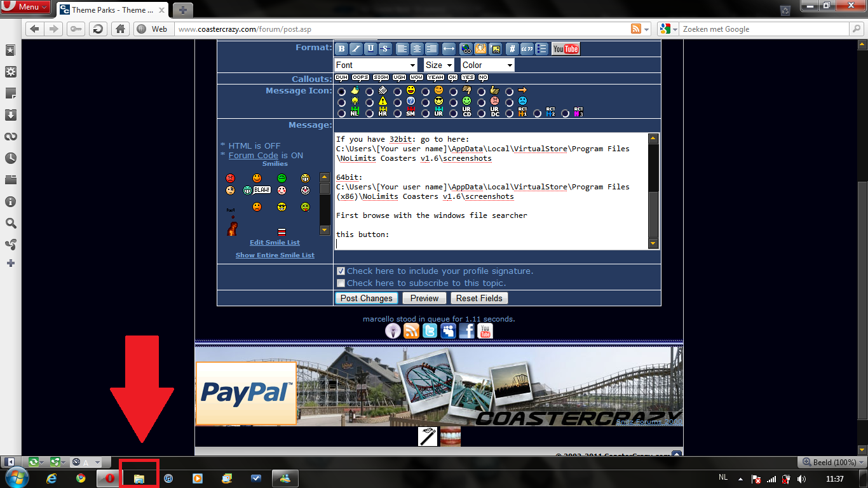
Task: Insert an email link using the envelope icon
Action: (x=480, y=49)
